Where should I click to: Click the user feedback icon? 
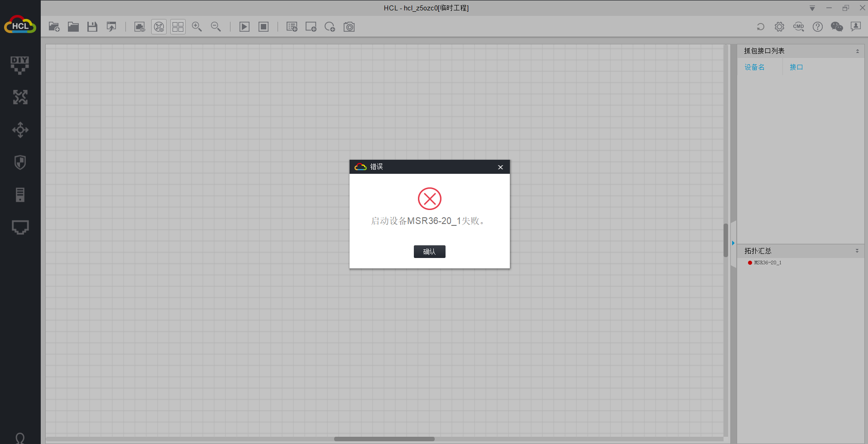[856, 27]
